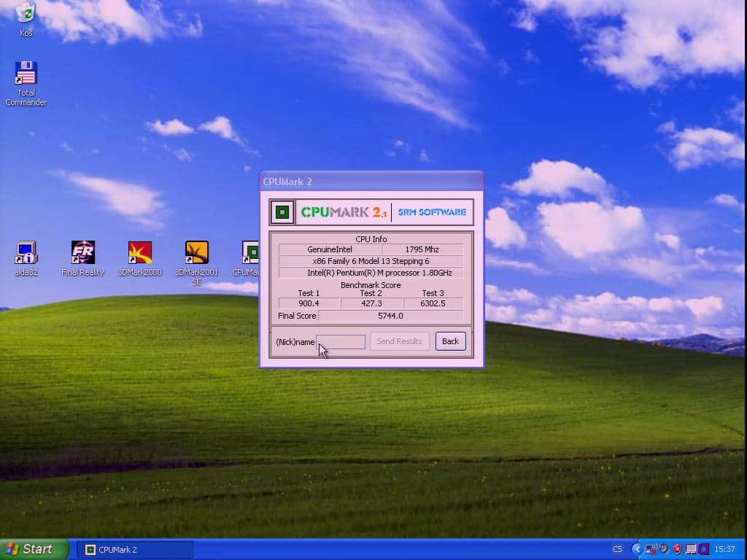Click the (Nick)name label
Image resolution: width=747 pixels, height=560 pixels.
(x=295, y=342)
